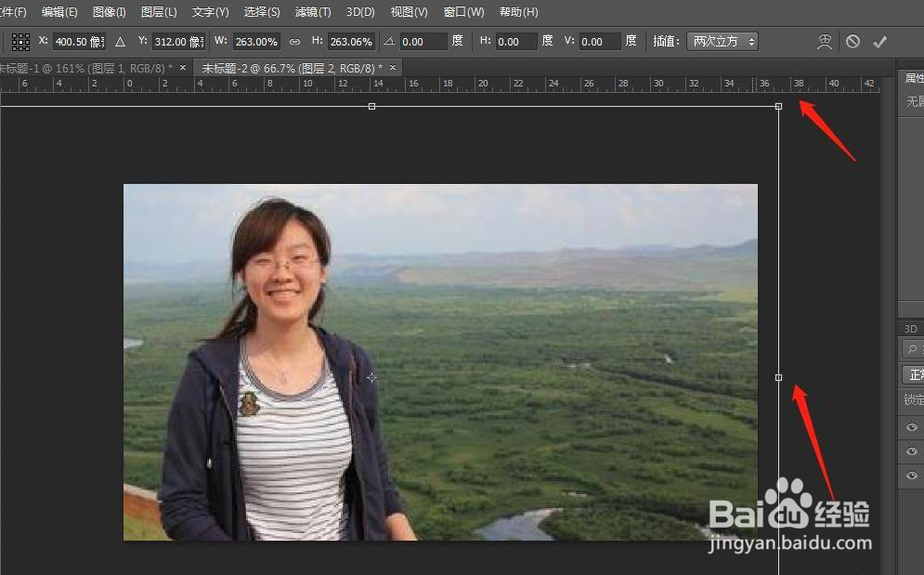Open the 3D(D) menu
This screenshot has height=575, width=924.
click(360, 12)
